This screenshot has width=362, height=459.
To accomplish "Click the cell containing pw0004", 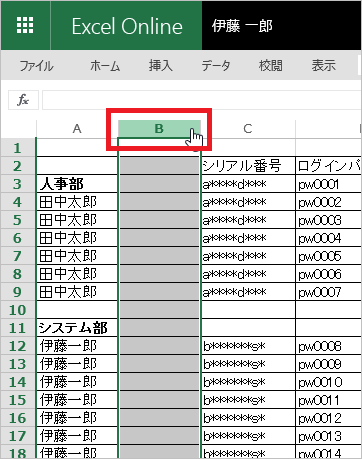I will [x=329, y=238].
